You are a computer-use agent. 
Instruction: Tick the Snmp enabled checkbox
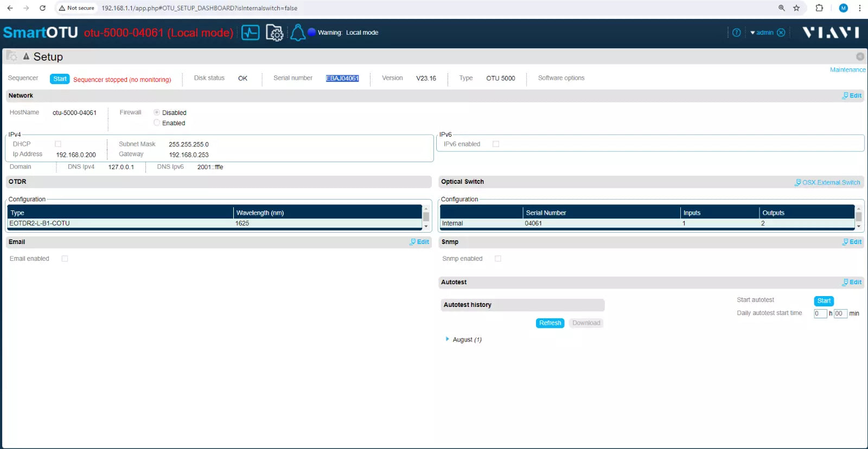[498, 259]
